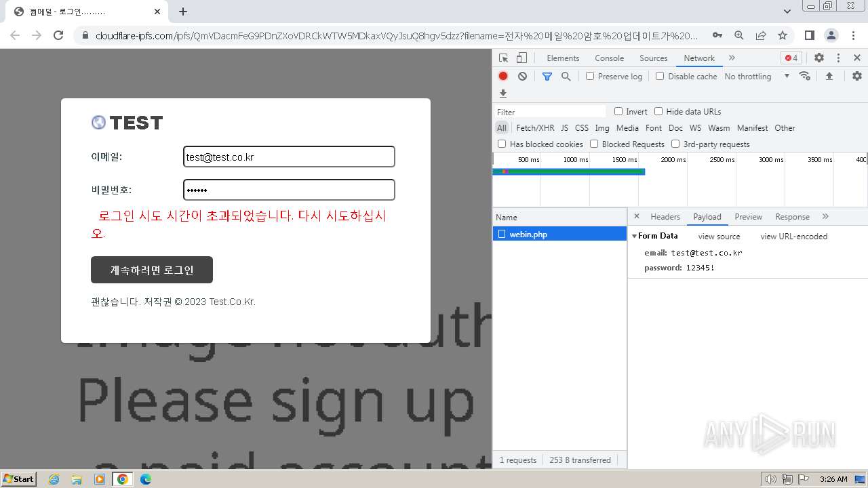This screenshot has width=868, height=488.
Task: Open the Headers tab
Action: [x=665, y=217]
